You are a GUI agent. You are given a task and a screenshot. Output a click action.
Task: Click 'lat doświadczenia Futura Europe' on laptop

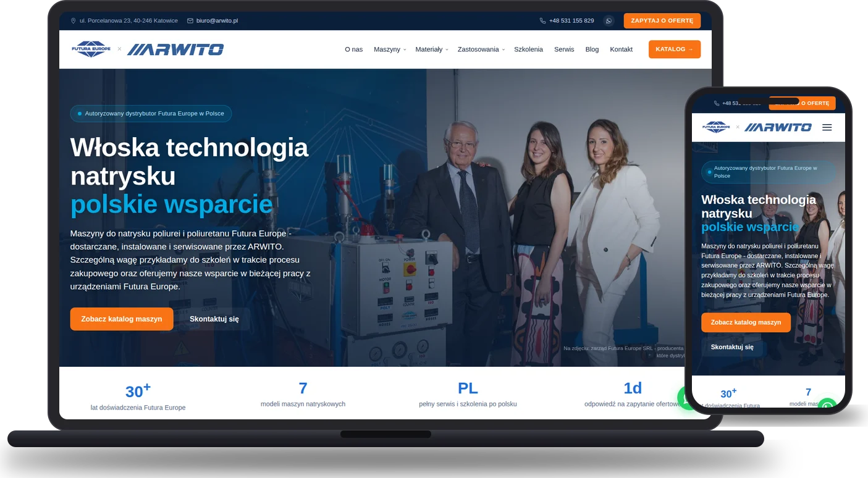pyautogui.click(x=138, y=408)
